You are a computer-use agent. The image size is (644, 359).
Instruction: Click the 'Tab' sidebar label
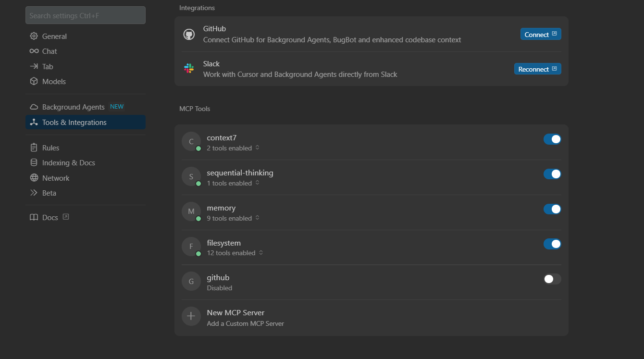(x=48, y=66)
